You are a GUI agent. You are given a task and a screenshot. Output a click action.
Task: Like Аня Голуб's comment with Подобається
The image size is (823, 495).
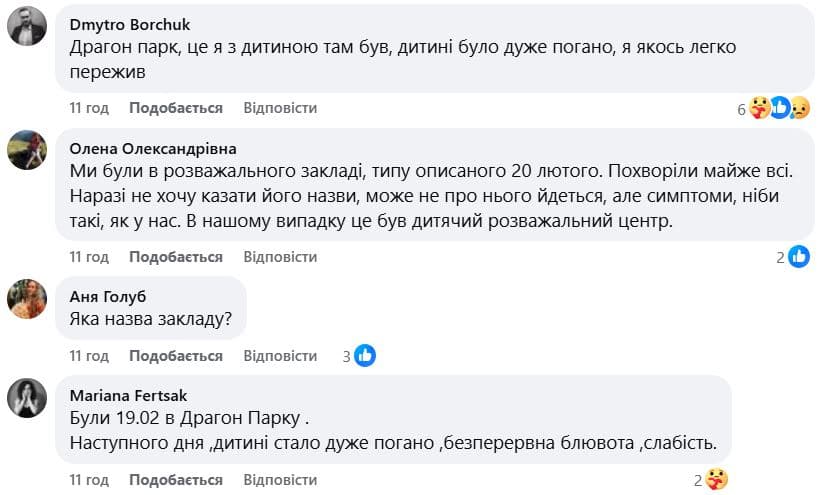(176, 356)
